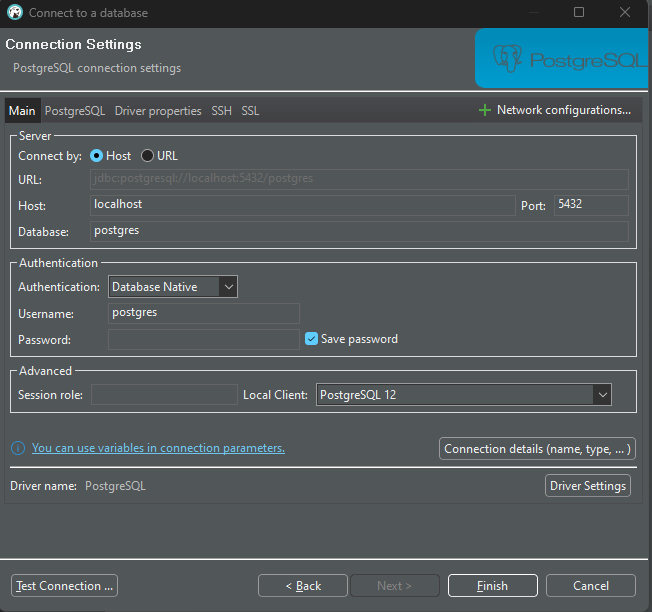Click the Test Connection button

(x=64, y=586)
